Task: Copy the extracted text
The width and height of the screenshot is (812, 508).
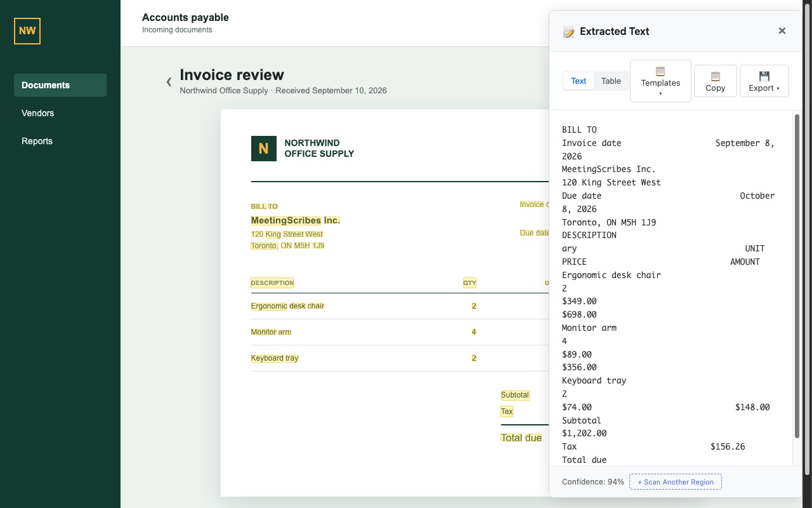Action: 716,81
